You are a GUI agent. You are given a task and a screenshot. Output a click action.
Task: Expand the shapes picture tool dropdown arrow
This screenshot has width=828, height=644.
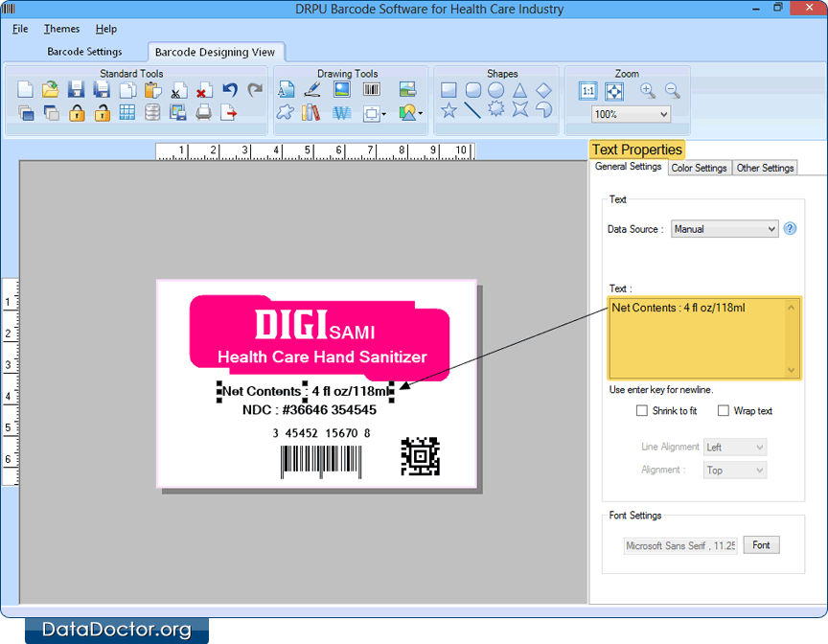tap(421, 113)
